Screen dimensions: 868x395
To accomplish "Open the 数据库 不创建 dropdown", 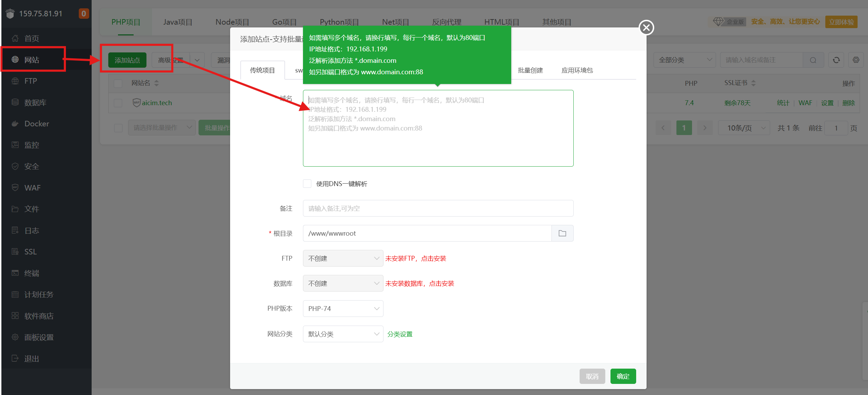I will (x=343, y=283).
